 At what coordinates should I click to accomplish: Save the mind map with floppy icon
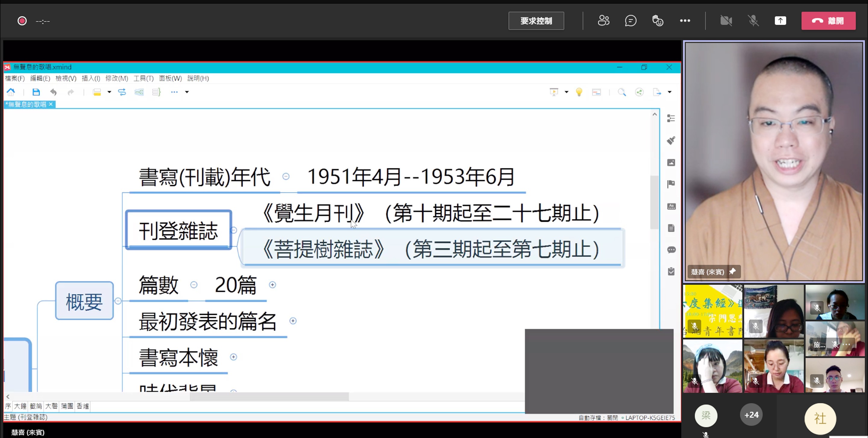(x=36, y=92)
